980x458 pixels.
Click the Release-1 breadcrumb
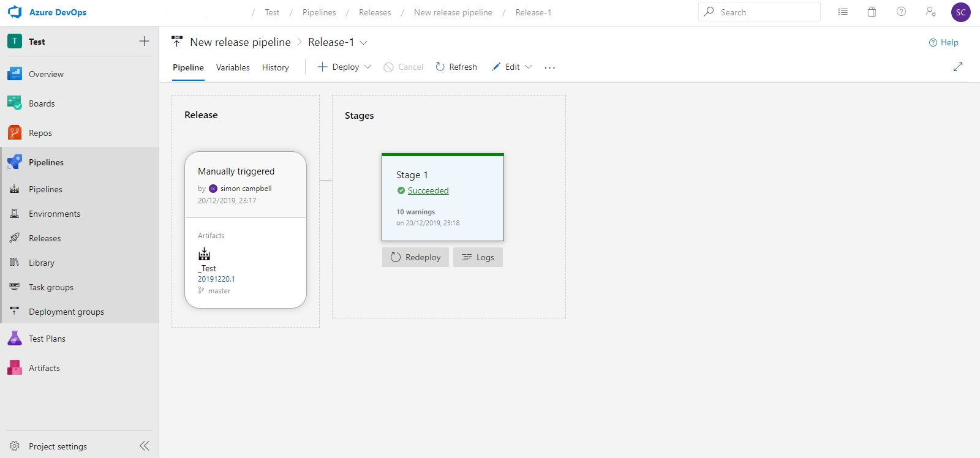pos(533,12)
